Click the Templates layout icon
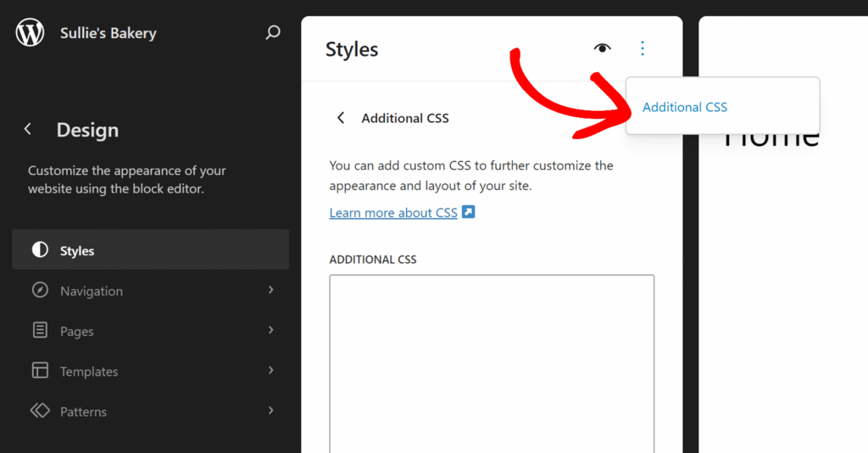Image resolution: width=868 pixels, height=453 pixels. tap(40, 370)
